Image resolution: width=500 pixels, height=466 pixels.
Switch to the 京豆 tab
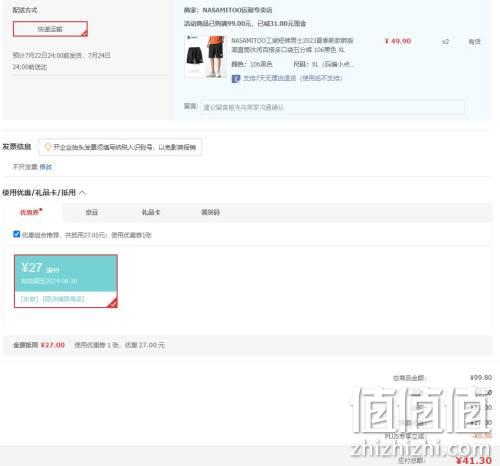pyautogui.click(x=91, y=212)
